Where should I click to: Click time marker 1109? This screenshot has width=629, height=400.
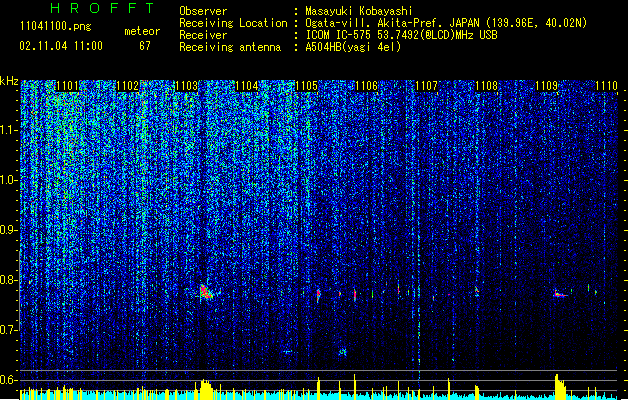pyautogui.click(x=546, y=86)
